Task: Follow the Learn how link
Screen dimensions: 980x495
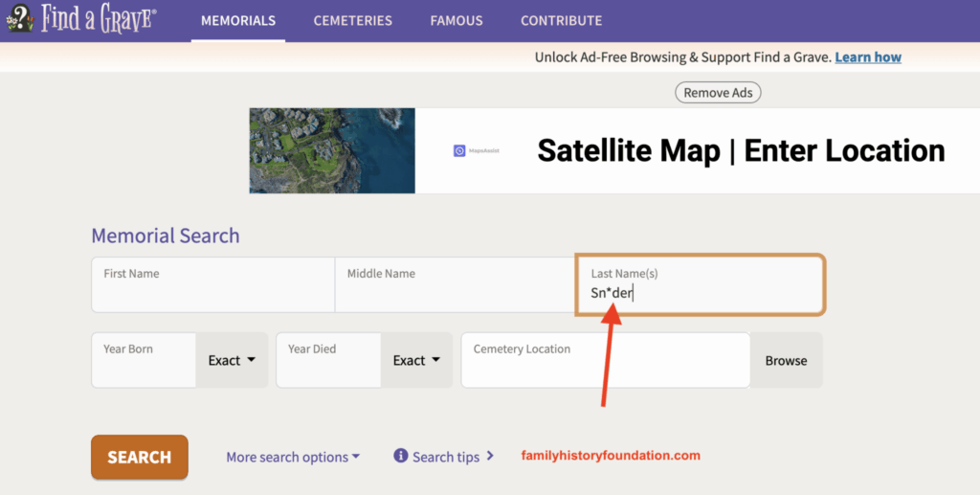Action: 868,57
